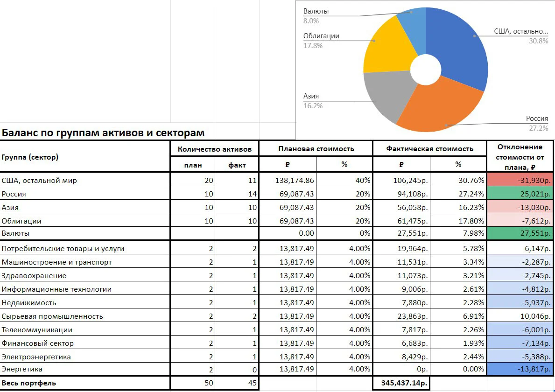Click the blue США pie chart slice
This screenshot has height=392, width=555.
pos(460,49)
